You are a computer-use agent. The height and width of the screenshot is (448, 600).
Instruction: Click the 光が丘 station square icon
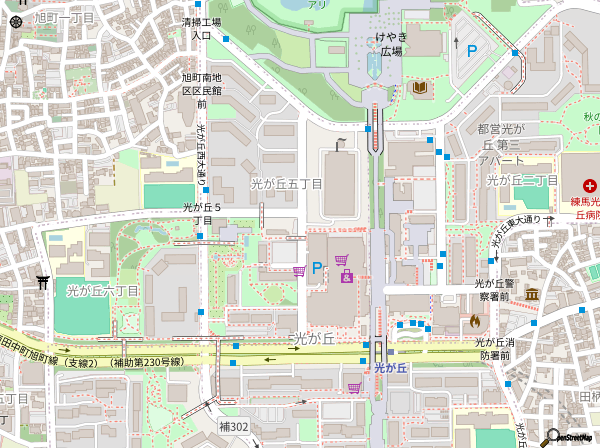[x=378, y=349]
